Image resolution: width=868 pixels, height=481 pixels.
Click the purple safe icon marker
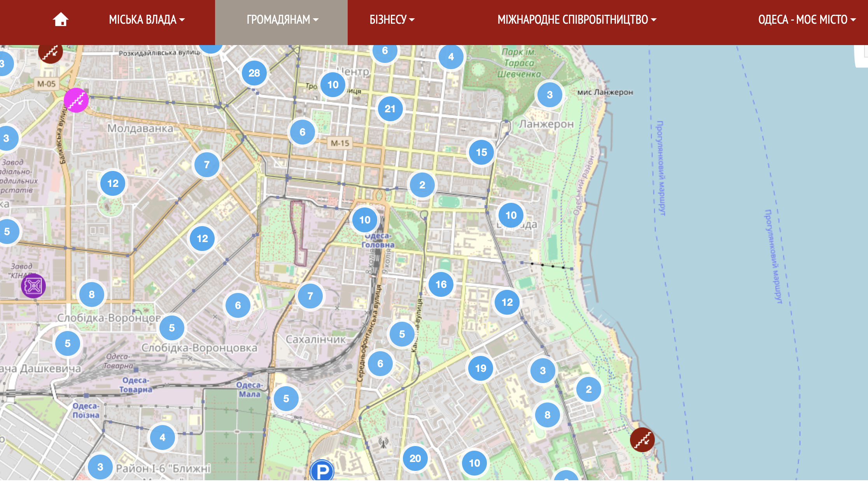(x=33, y=286)
